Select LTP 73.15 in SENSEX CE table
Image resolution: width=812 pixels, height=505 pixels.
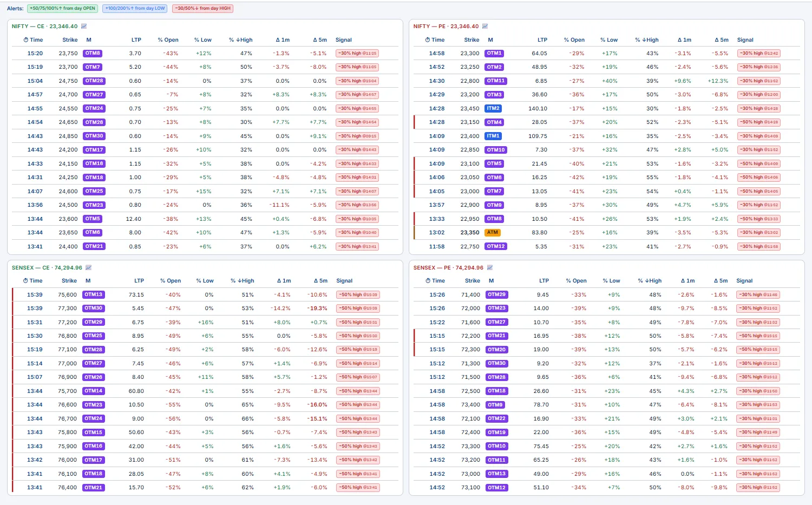[136, 294]
